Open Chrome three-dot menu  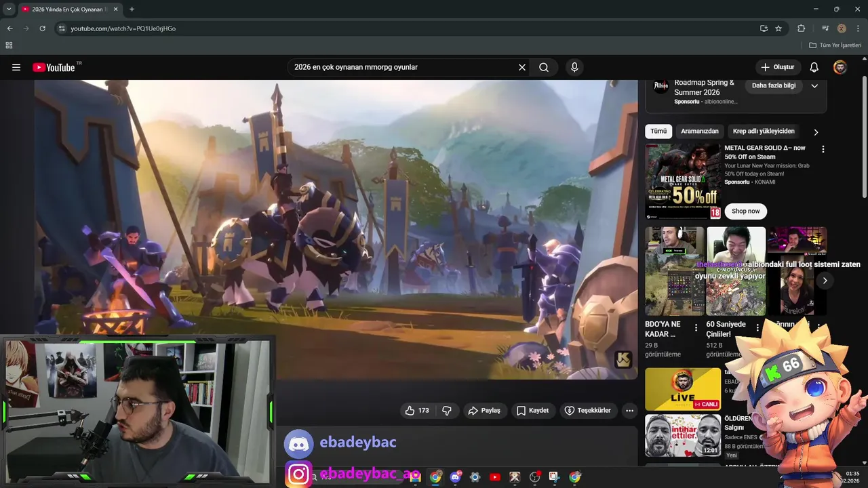tap(857, 28)
